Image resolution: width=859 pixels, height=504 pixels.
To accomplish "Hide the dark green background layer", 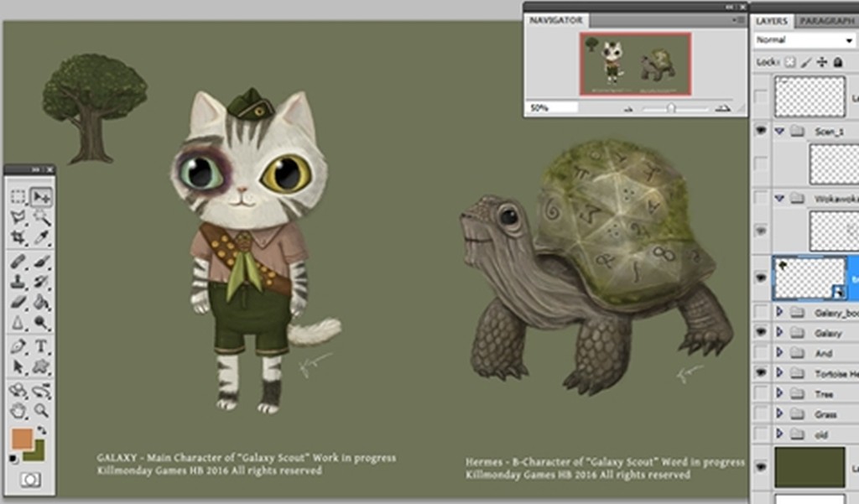I will point(760,467).
